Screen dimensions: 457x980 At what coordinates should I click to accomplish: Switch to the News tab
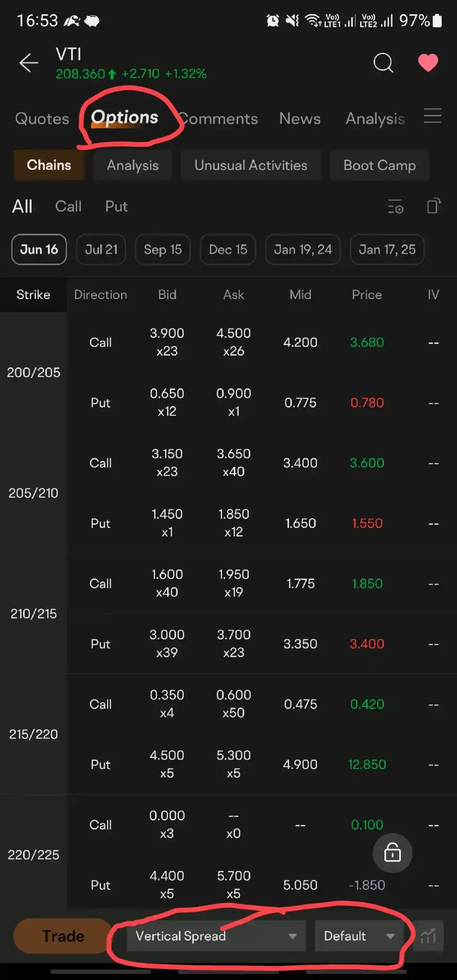[x=300, y=119]
